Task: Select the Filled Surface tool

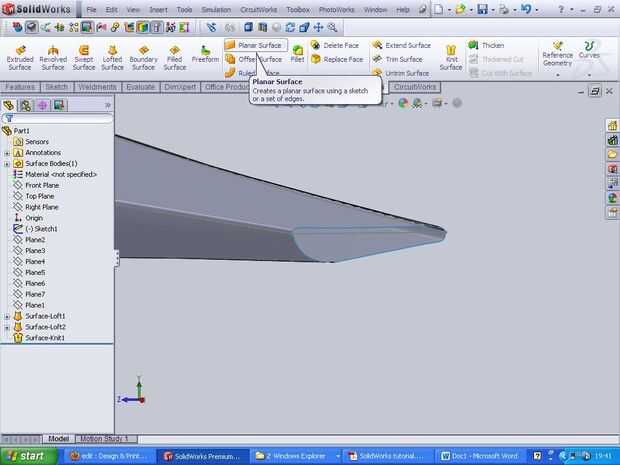Action: click(174, 58)
